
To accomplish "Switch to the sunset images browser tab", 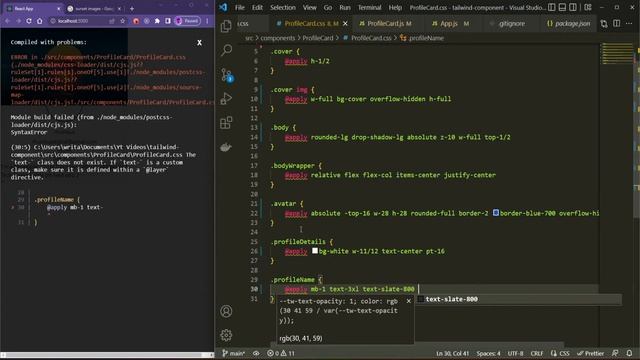I will point(94,8).
